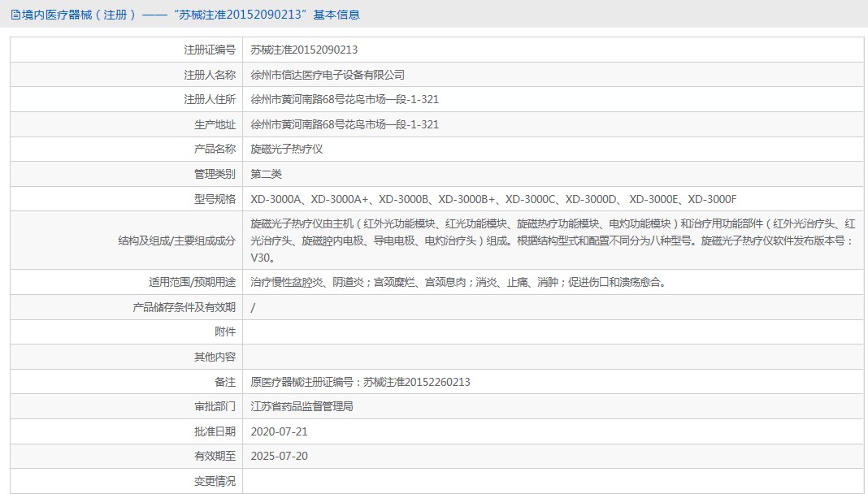Click the label 注册人住所

point(210,100)
